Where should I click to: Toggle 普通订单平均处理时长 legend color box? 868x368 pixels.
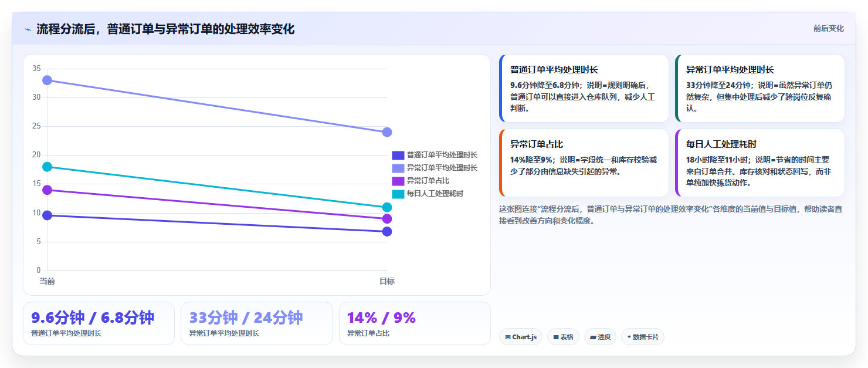tap(398, 155)
